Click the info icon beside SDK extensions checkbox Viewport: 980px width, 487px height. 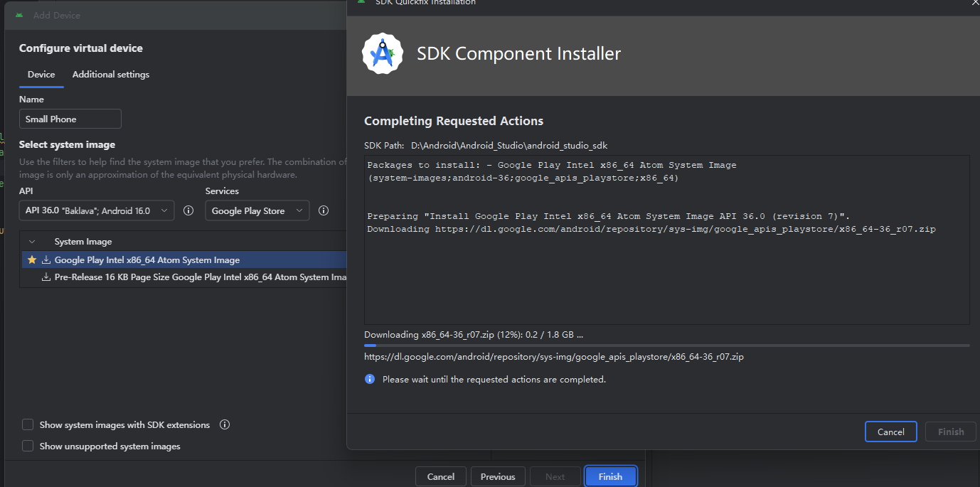pyautogui.click(x=225, y=424)
